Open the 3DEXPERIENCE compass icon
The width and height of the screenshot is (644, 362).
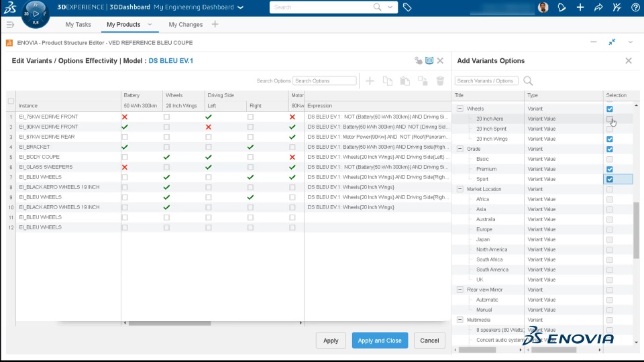pyautogui.click(x=36, y=14)
